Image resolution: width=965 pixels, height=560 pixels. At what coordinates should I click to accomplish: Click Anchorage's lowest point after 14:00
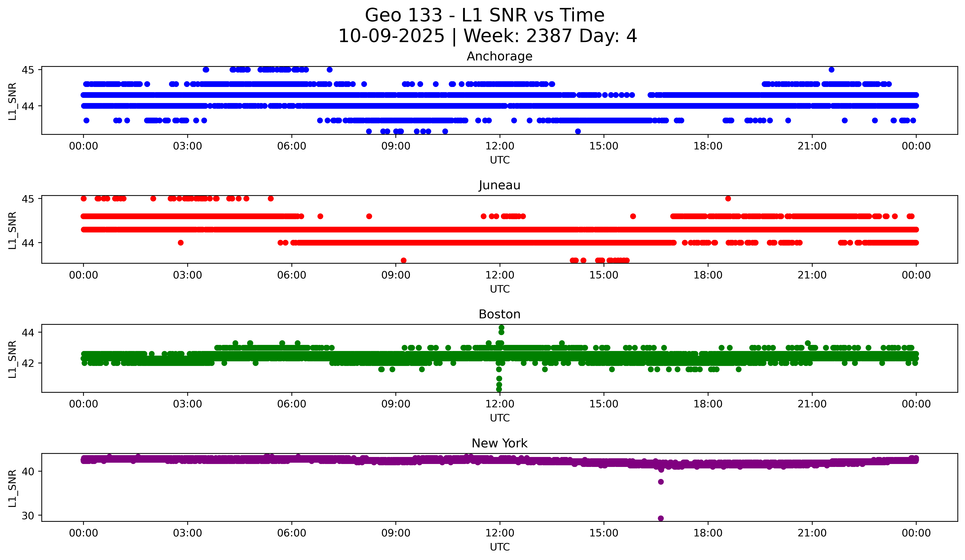[x=578, y=131]
